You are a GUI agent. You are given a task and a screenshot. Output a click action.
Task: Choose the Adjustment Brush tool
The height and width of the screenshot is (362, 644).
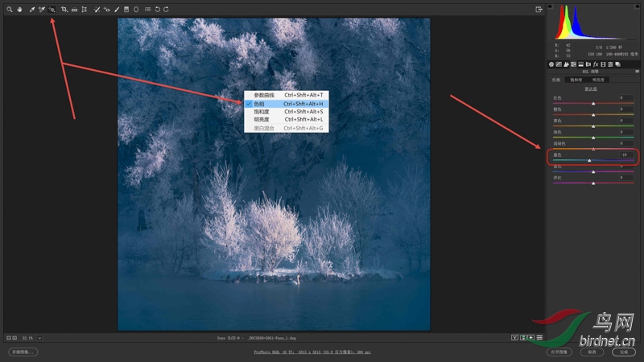click(x=117, y=9)
